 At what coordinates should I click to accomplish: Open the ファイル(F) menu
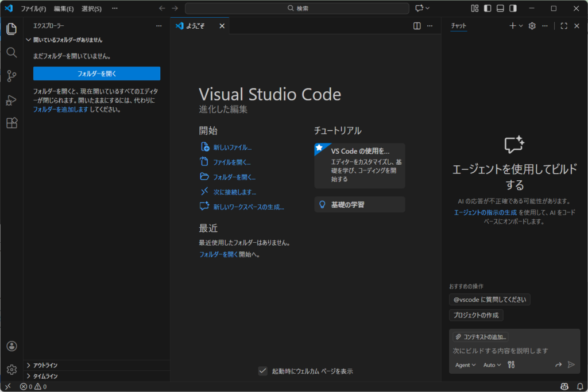[33, 9]
